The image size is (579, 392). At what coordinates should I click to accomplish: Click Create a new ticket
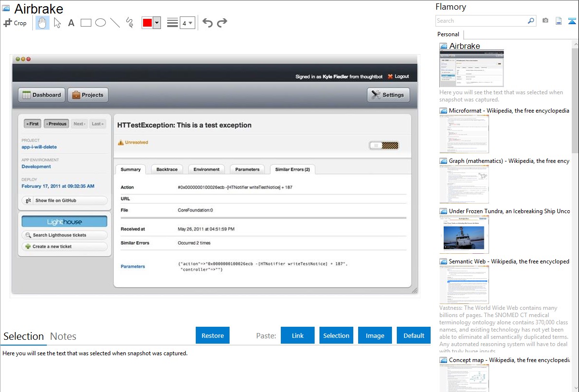coord(65,247)
